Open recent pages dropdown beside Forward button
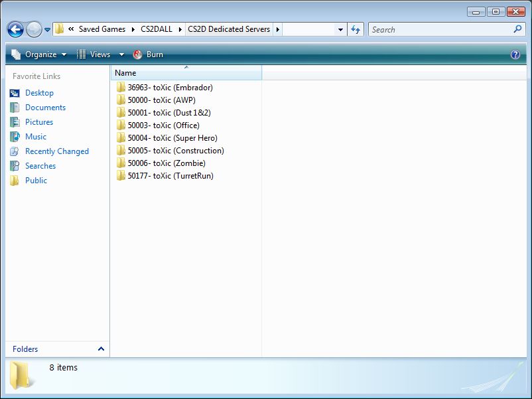This screenshot has height=399, width=532. 48,30
